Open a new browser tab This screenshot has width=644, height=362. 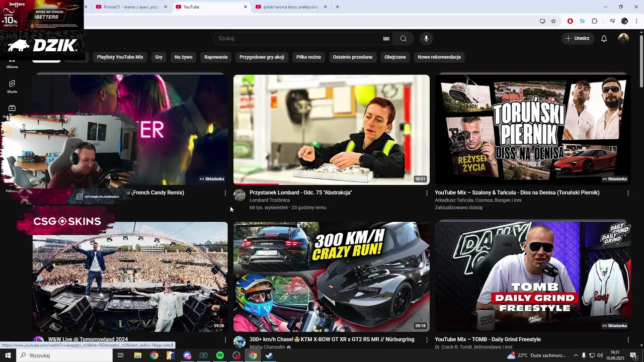(x=337, y=7)
